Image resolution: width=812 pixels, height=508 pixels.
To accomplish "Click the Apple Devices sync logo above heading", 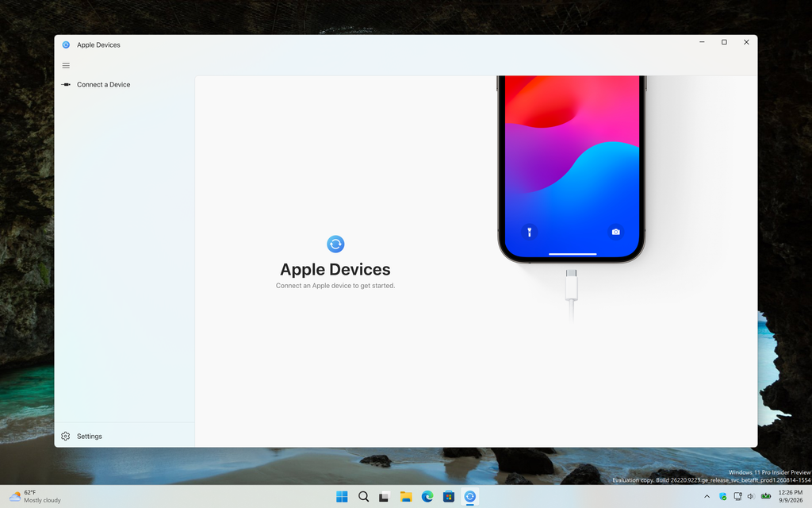I will point(335,244).
